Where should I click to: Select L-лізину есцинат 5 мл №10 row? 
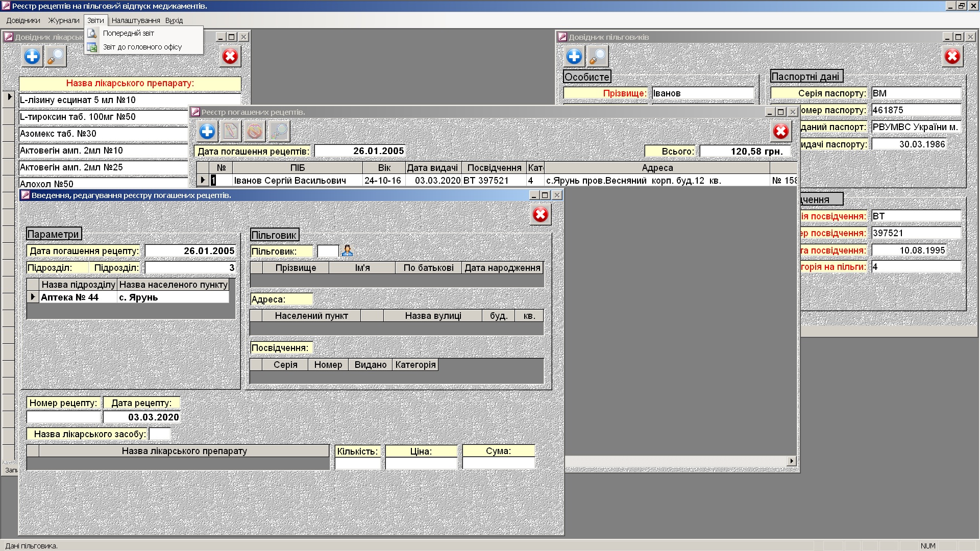[130, 100]
